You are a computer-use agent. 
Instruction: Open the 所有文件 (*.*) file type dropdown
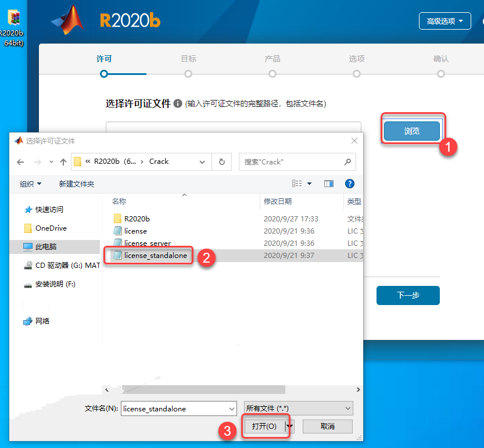(298, 408)
